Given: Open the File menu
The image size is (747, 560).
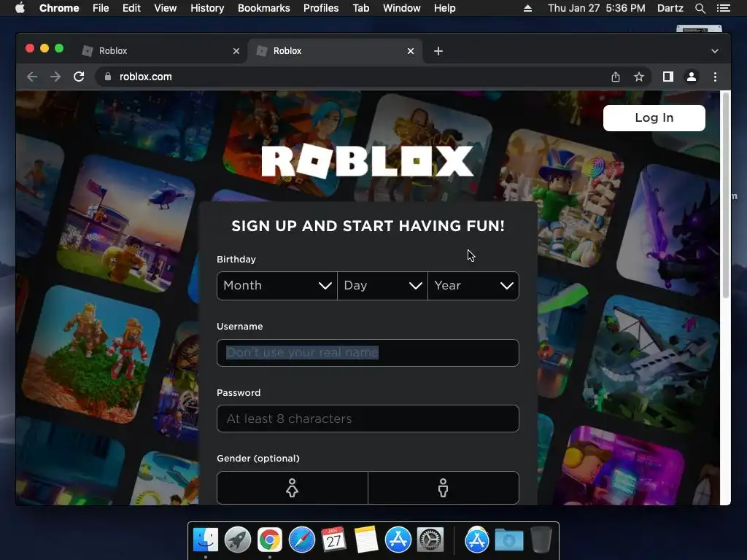Looking at the screenshot, I should point(101,8).
